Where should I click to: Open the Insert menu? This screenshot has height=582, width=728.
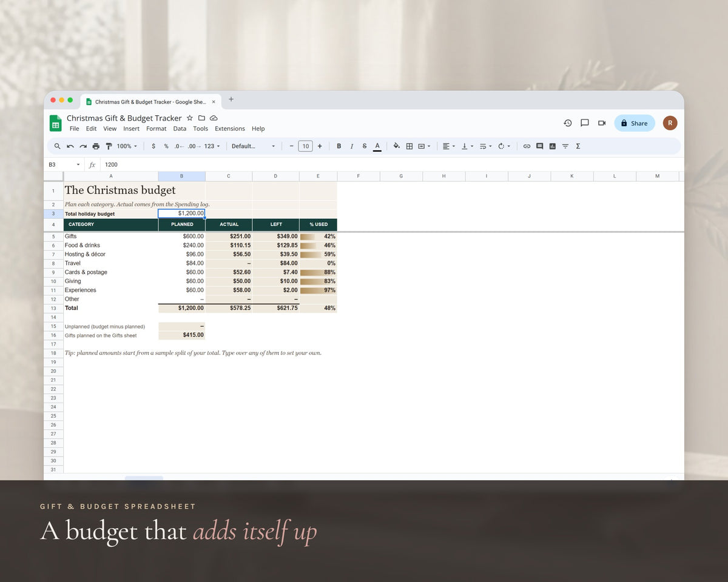[131, 129]
